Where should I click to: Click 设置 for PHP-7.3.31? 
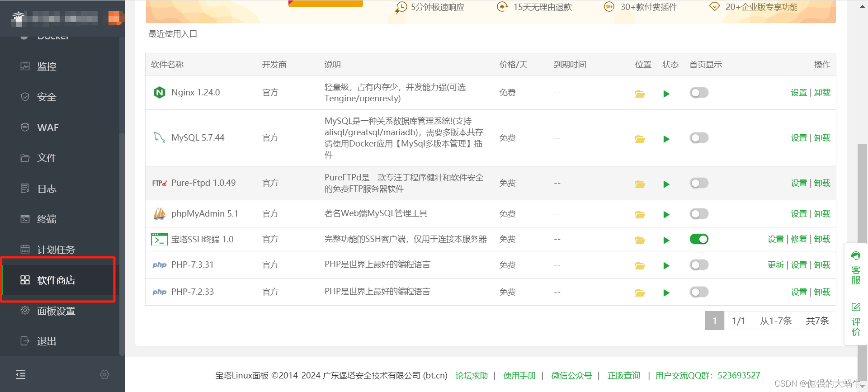pyautogui.click(x=799, y=265)
